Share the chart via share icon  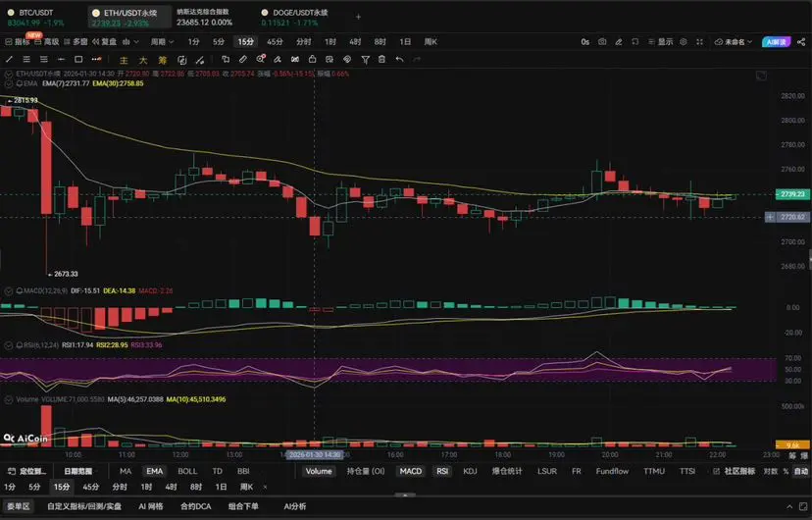801,42
